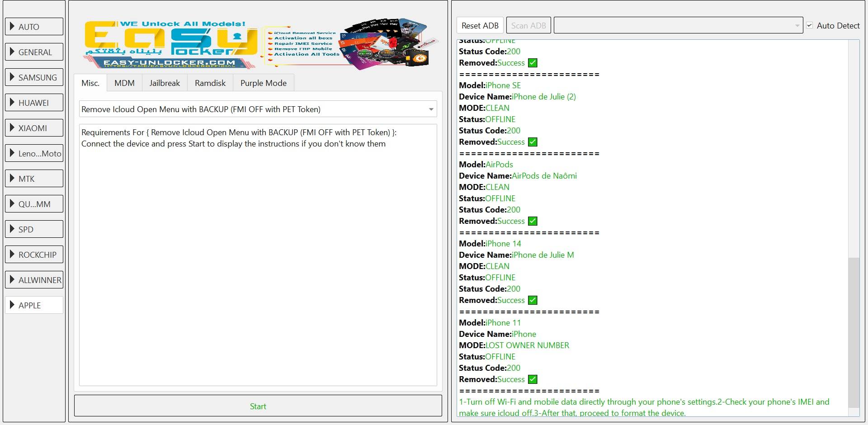Toggle the Auto Detect checkbox

tap(810, 26)
